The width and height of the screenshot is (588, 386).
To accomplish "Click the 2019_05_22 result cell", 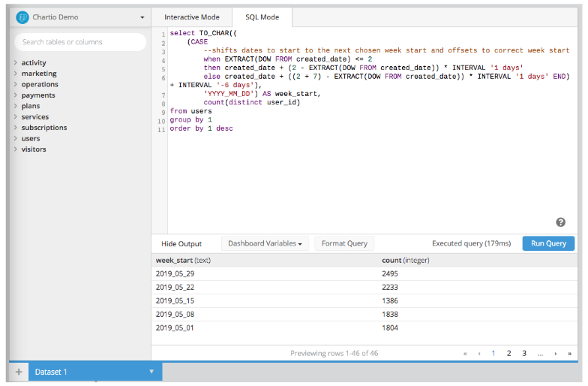I will [x=175, y=287].
